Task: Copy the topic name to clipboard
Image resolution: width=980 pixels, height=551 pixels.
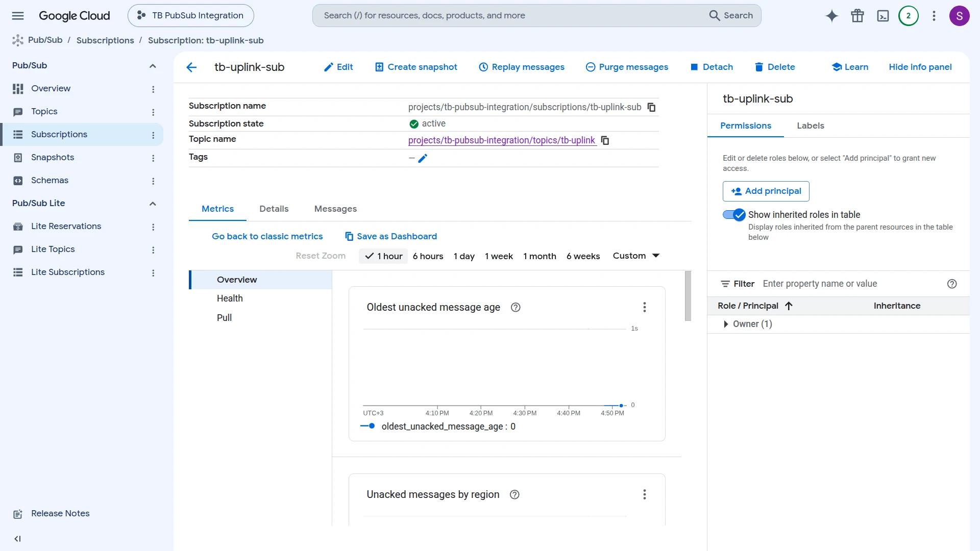Action: click(x=605, y=140)
